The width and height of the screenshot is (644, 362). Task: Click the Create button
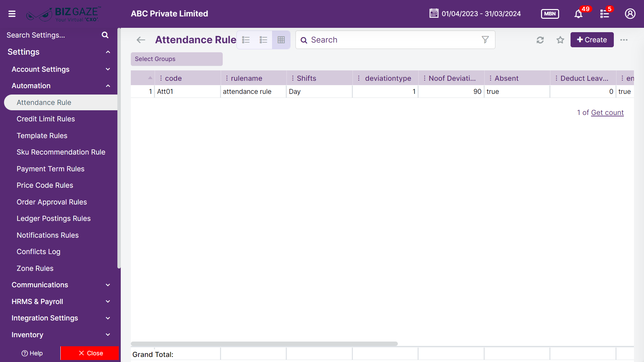592,40
